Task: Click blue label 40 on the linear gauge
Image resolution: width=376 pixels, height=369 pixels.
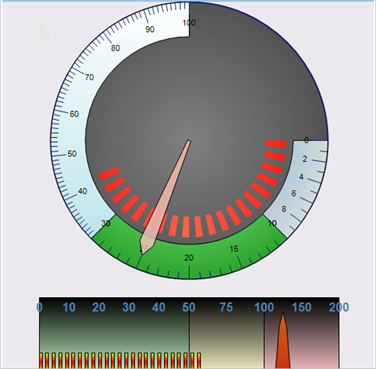Action: [159, 307]
